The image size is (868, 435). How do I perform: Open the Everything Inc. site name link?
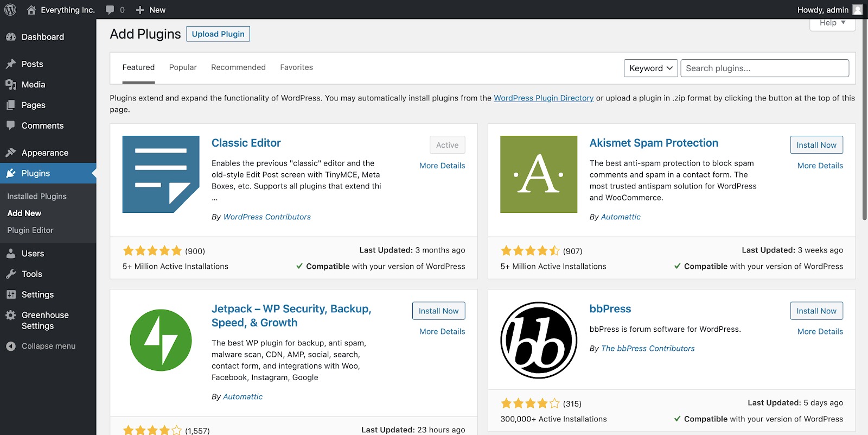[x=68, y=10]
